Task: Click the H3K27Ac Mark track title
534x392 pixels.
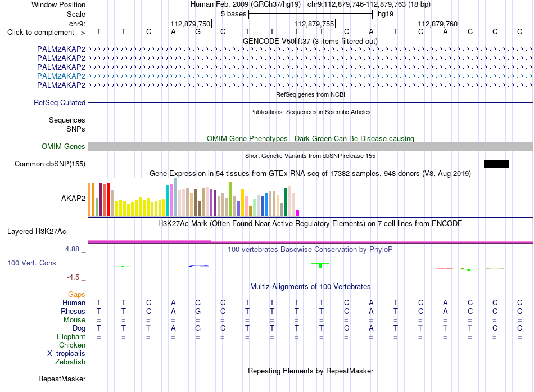Action: 310,224
